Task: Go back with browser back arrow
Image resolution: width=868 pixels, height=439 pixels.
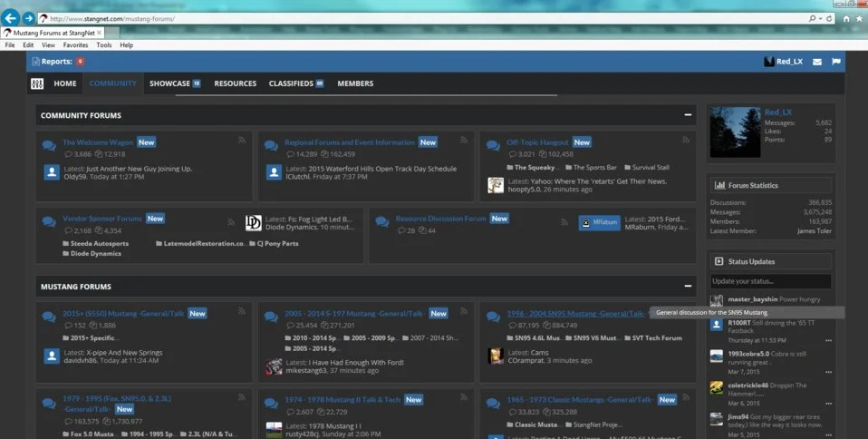Action: coord(11,18)
